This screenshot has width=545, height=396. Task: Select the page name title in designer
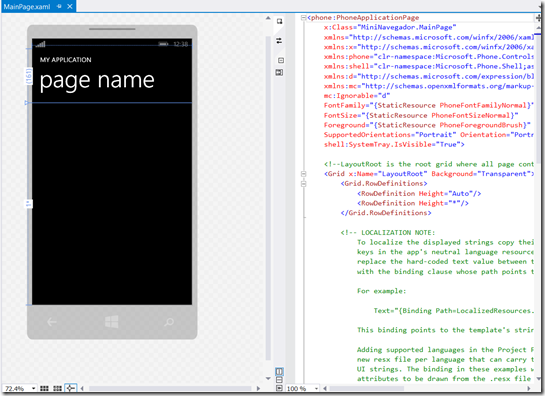[x=97, y=81]
